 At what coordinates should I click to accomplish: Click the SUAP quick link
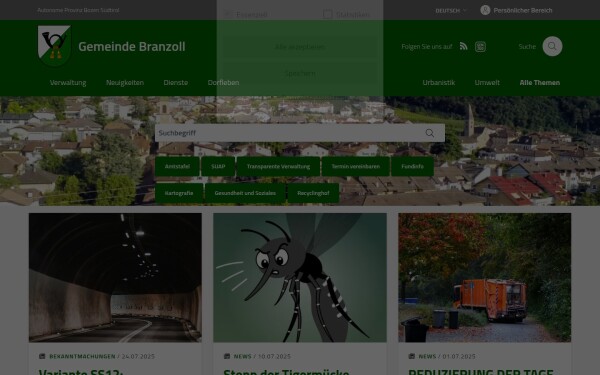(218, 166)
